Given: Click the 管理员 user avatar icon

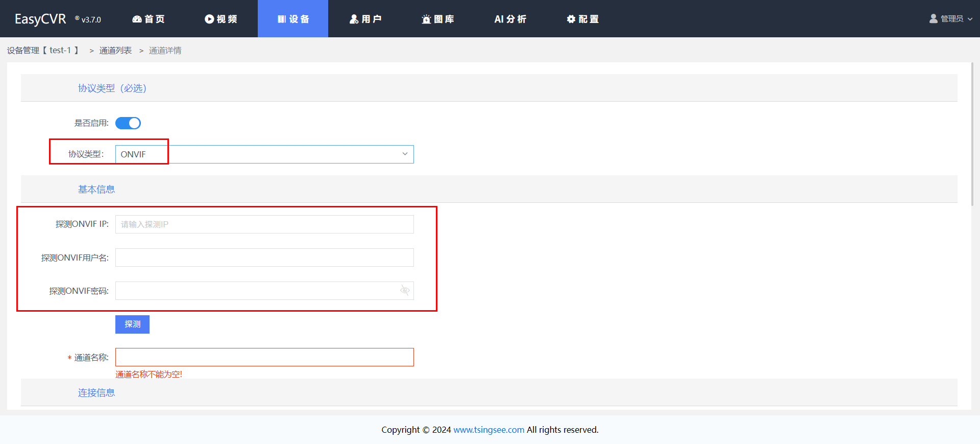Looking at the screenshot, I should click(x=934, y=18).
